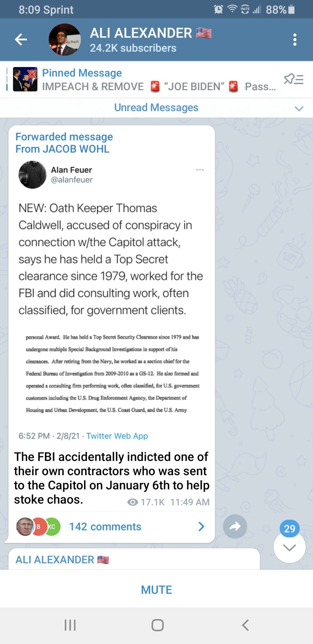Open the pinned messages list icon
The width and height of the screenshot is (313, 644).
pos(293,79)
